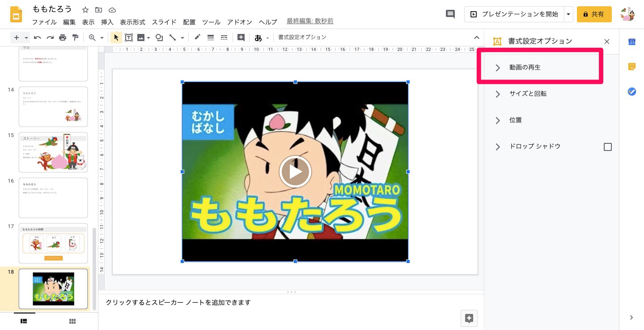Open the ヘルプ menu
The image size is (644, 330).
(x=268, y=22)
